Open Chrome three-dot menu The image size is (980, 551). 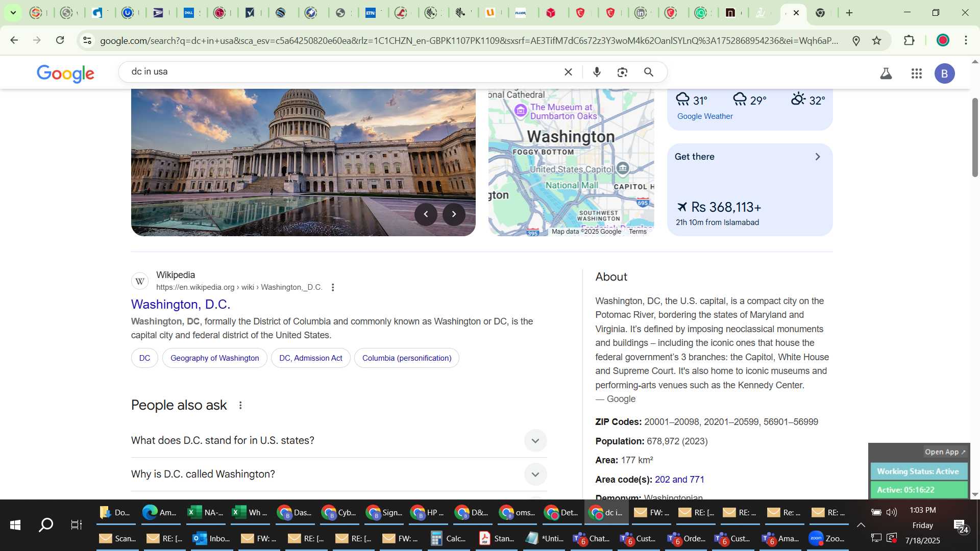[x=966, y=40]
